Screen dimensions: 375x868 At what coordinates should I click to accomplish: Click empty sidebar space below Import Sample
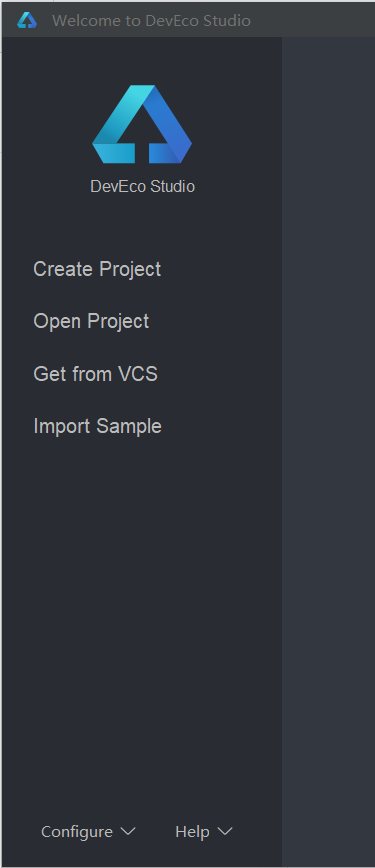coord(142,609)
